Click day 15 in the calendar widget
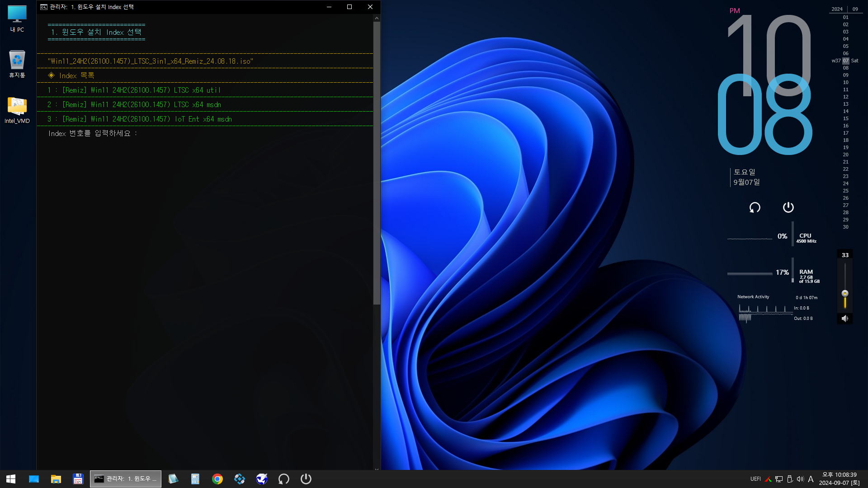The height and width of the screenshot is (488, 868). pyautogui.click(x=846, y=118)
